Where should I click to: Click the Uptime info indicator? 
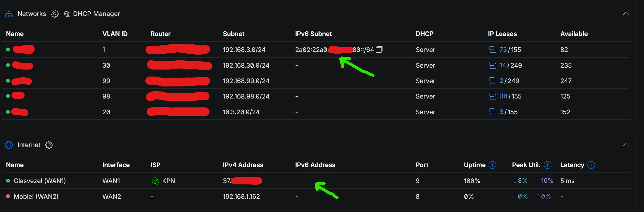[x=492, y=165]
